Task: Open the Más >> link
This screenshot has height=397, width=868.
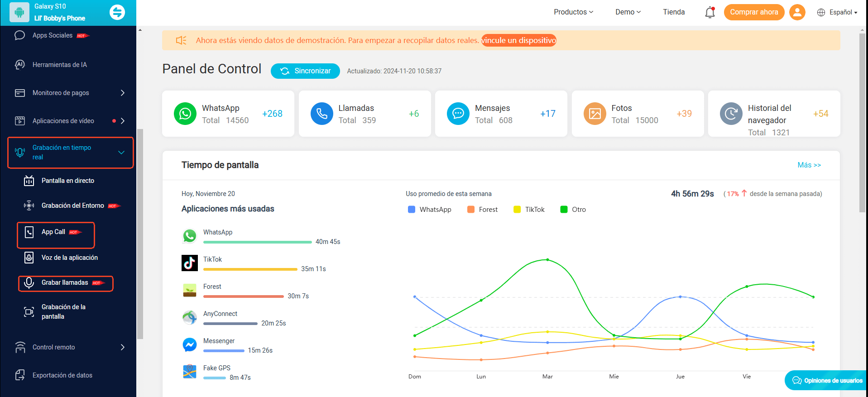Action: pos(809,165)
